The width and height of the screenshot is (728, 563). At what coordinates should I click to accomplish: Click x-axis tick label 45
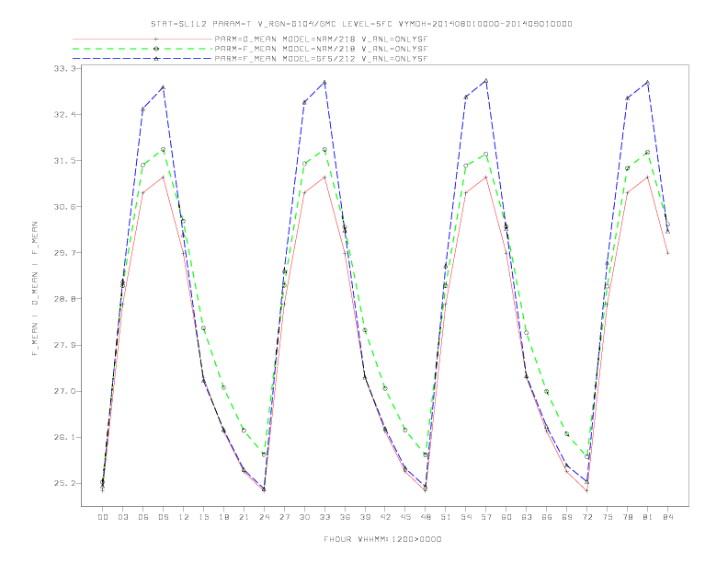click(405, 517)
